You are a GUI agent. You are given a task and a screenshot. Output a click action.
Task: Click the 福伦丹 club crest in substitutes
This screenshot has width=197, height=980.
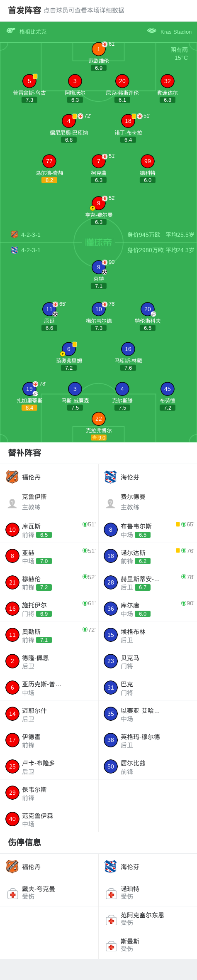click(12, 477)
